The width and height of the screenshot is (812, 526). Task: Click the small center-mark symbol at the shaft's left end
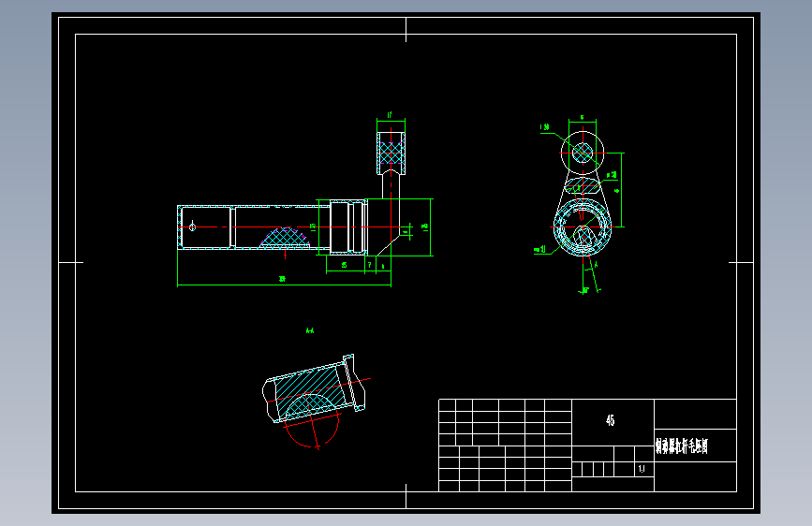coord(192,226)
